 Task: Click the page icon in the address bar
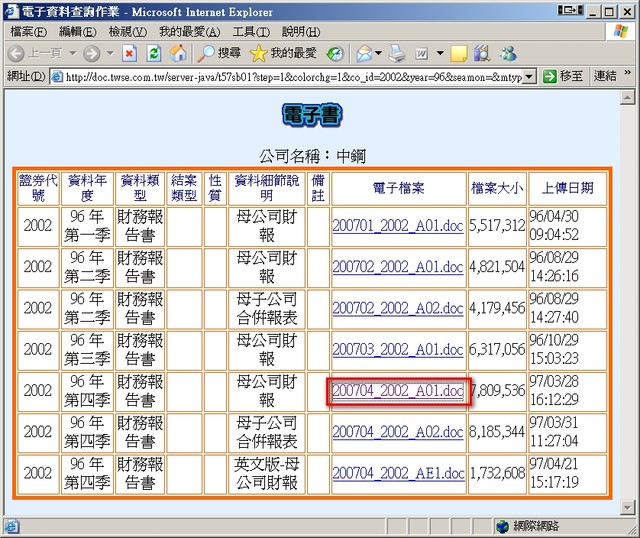pyautogui.click(x=57, y=76)
